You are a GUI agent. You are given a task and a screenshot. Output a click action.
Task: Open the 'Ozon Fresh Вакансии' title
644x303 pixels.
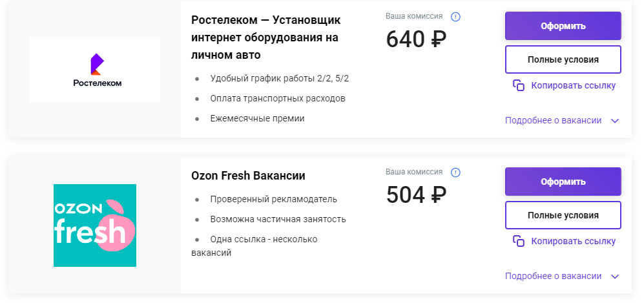(248, 176)
